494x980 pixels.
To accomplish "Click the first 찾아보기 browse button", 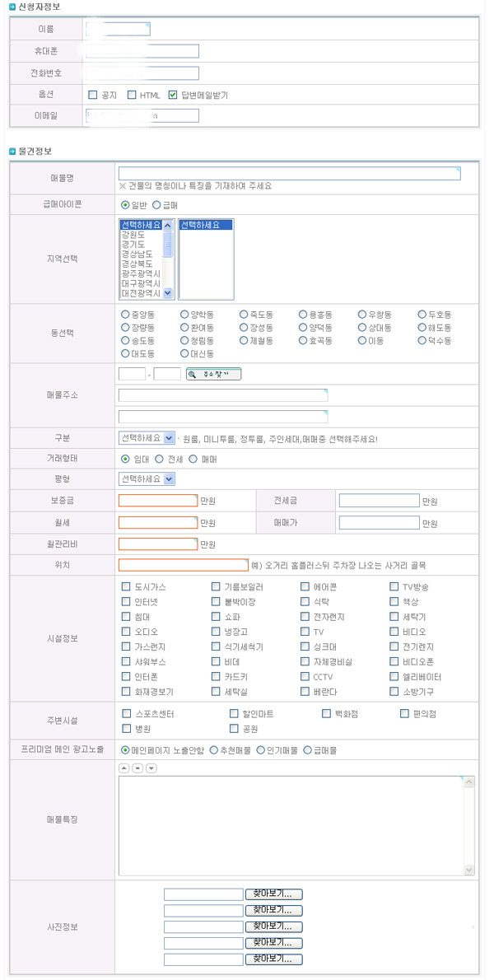I will coord(274,894).
